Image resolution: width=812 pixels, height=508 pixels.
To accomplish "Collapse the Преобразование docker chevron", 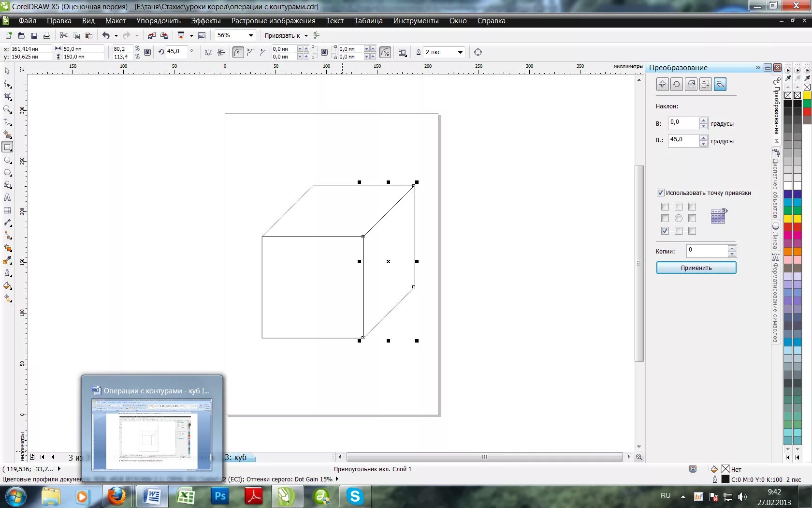I will (x=758, y=68).
